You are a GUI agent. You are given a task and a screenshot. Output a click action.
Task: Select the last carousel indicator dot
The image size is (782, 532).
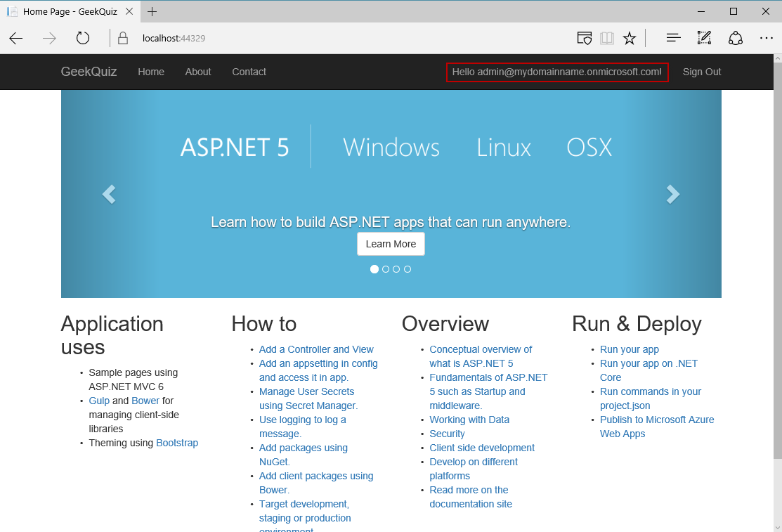coord(408,269)
